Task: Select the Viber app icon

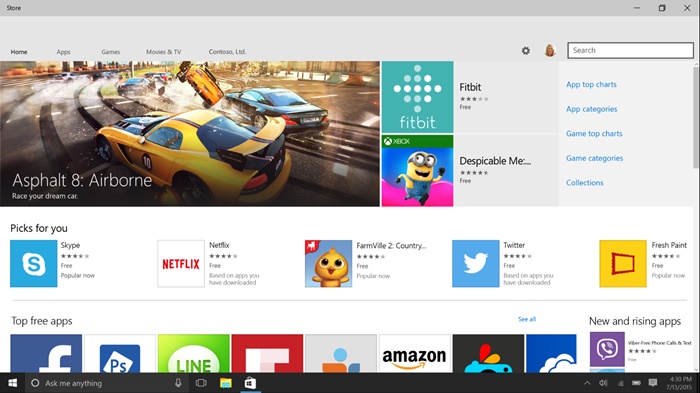Action: click(x=607, y=349)
